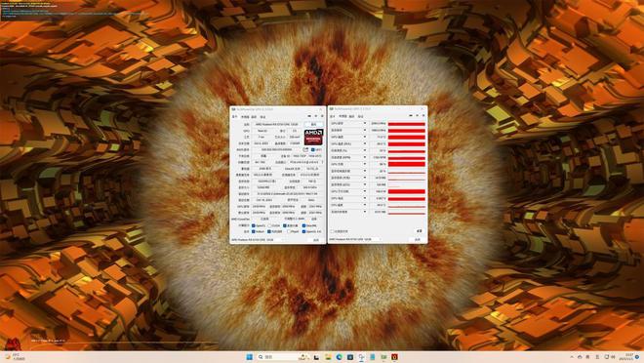The width and height of the screenshot is (644, 363).
Task: Open the hamburger menu icon in Sensors window
Action: tap(423, 116)
